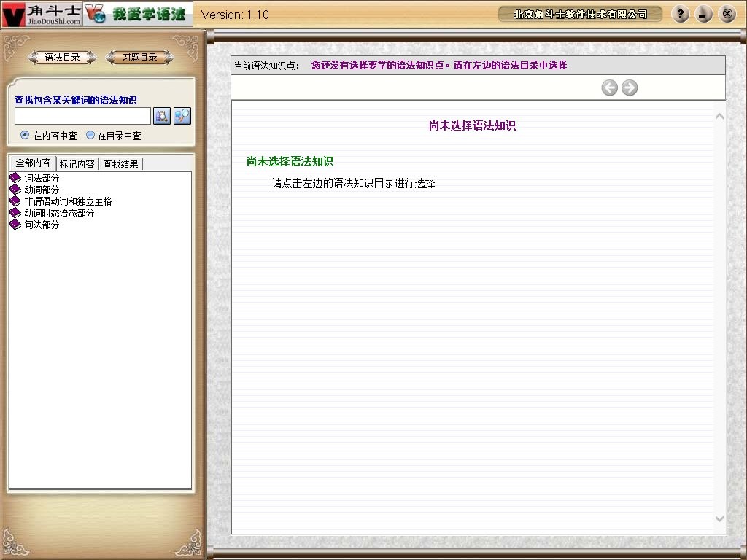
Task: Select the 词法部分 book icon
Action: tap(15, 177)
